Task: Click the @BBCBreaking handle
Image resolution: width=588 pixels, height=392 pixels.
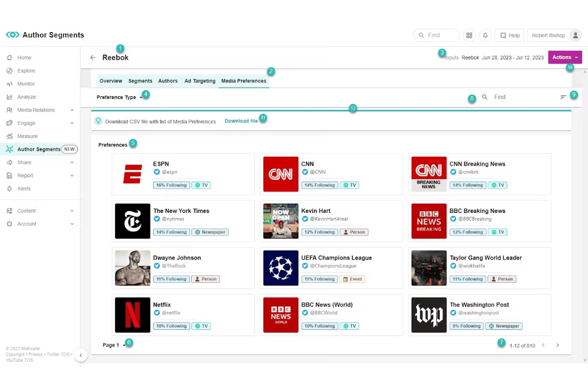Action: click(x=475, y=219)
